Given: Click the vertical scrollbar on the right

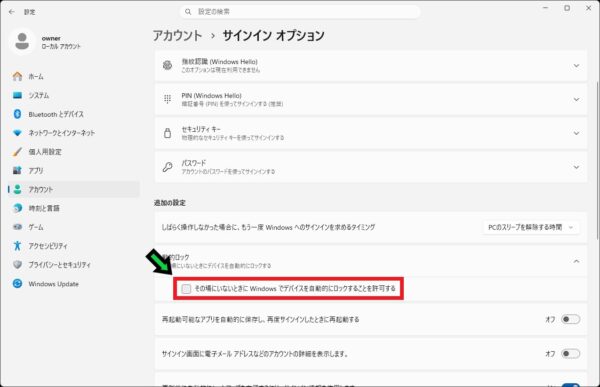Looking at the screenshot, I should (x=597, y=161).
